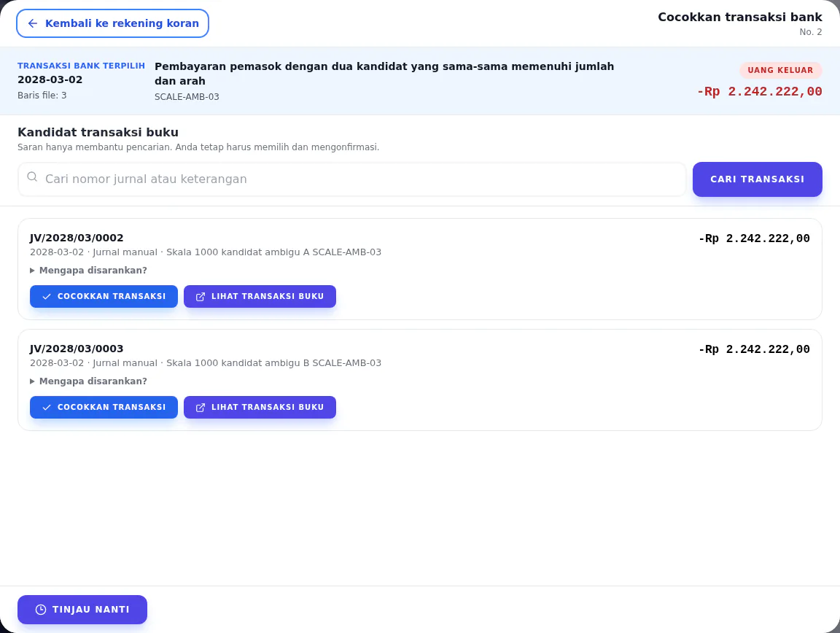Click description line of kandidat ambigu B

coord(206,363)
